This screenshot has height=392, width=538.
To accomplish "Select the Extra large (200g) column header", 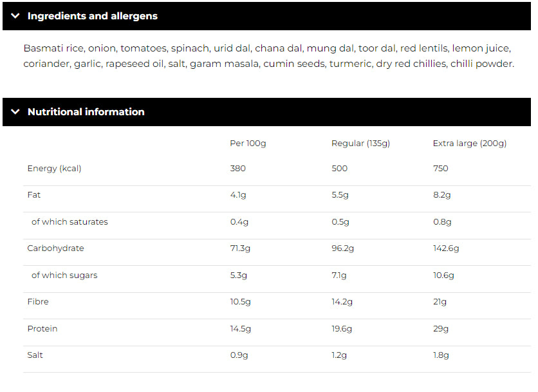I will [469, 143].
